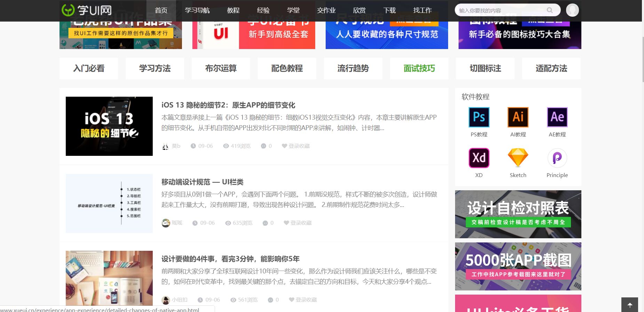
Task: Open the desk photo article thumbnail
Action: tap(109, 278)
